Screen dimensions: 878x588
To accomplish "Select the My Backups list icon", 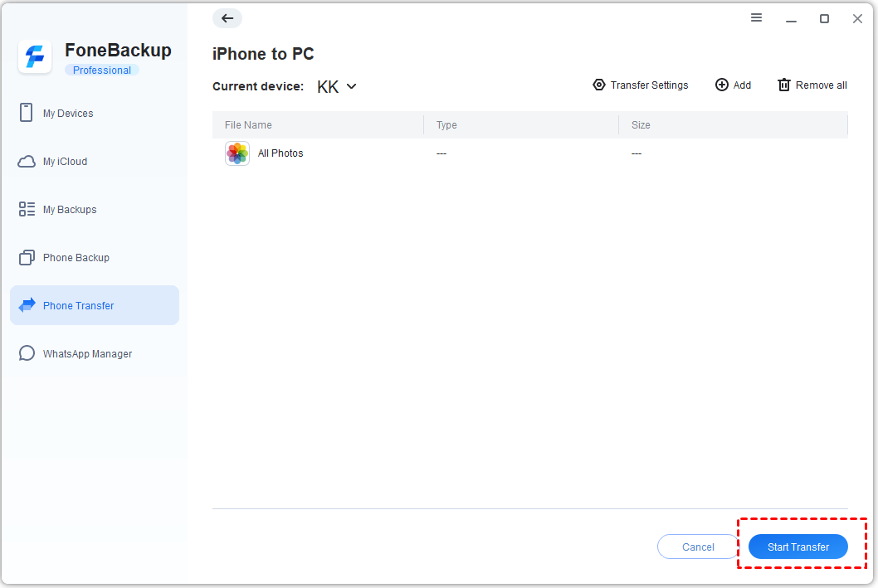I will (x=27, y=209).
